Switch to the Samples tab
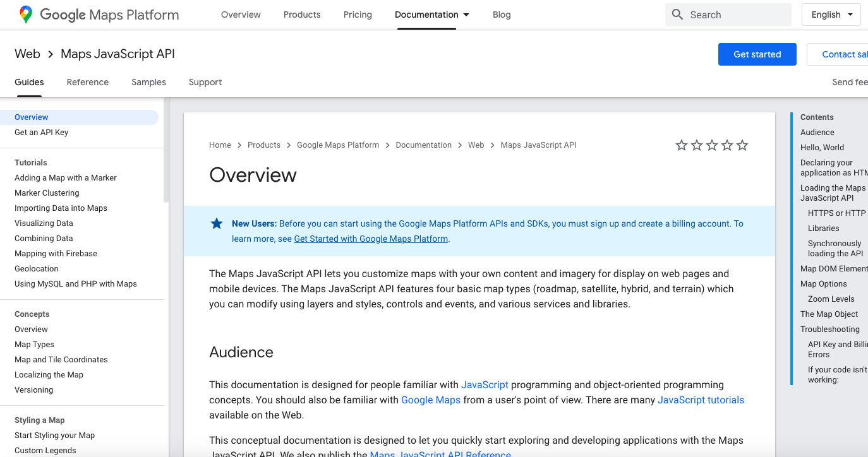 click(x=148, y=82)
